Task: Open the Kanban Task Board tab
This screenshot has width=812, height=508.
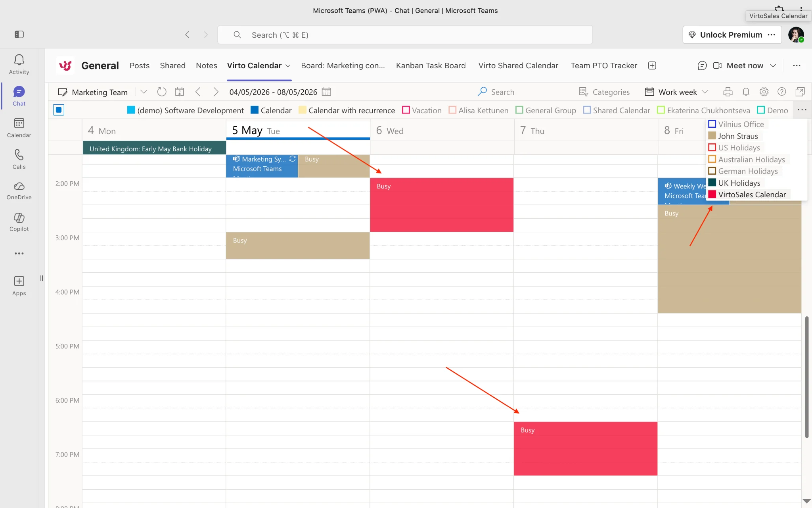Action: (x=431, y=65)
